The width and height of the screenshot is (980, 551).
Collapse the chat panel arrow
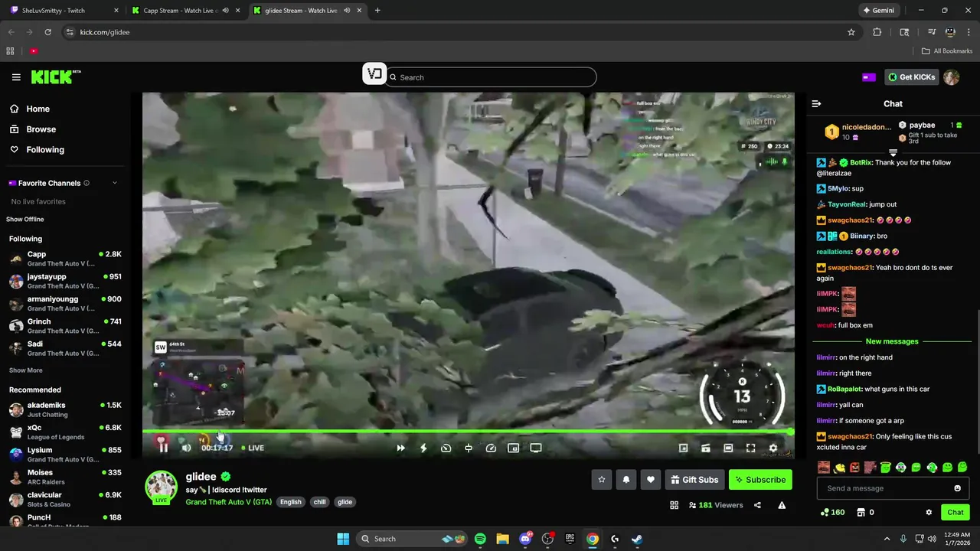point(816,103)
